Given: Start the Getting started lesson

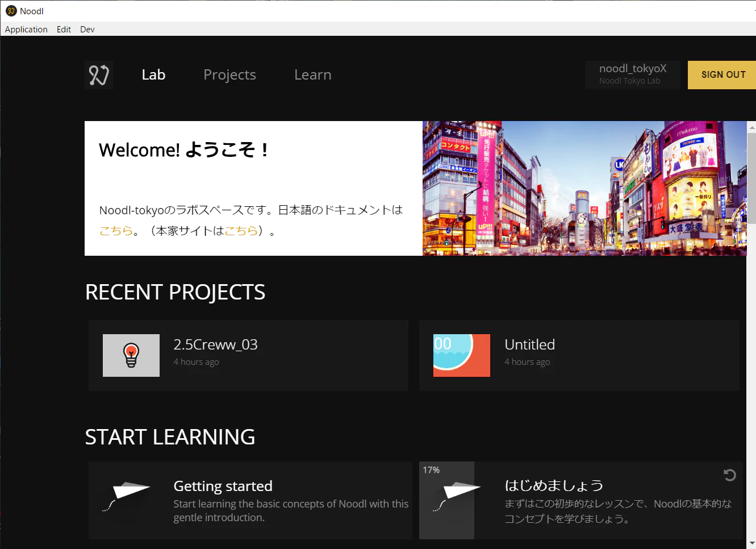Looking at the screenshot, I should [x=223, y=486].
